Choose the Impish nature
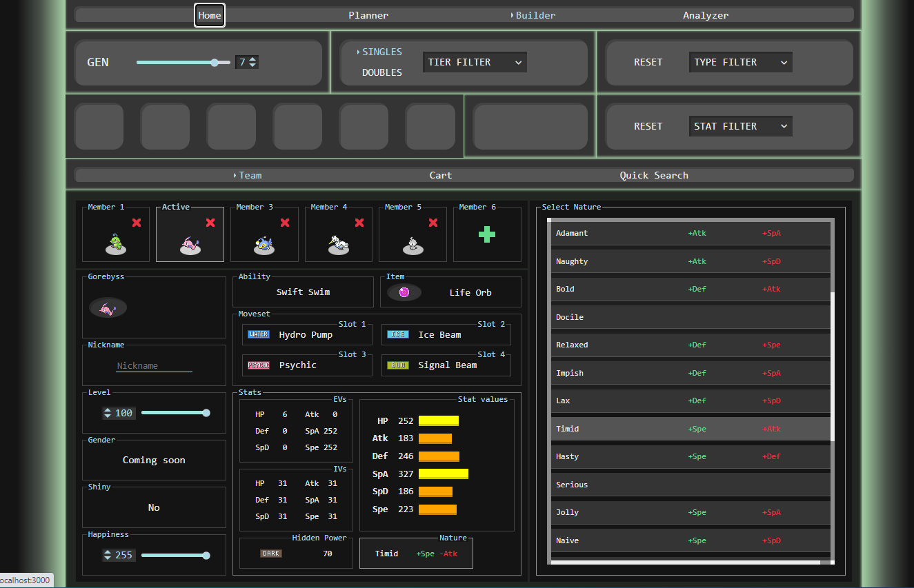914x588 pixels. [691, 373]
